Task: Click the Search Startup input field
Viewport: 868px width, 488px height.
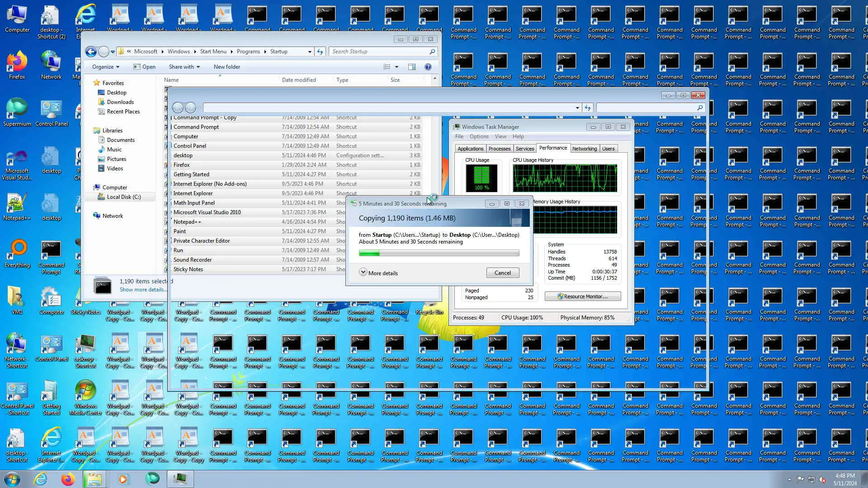Action: [x=379, y=52]
